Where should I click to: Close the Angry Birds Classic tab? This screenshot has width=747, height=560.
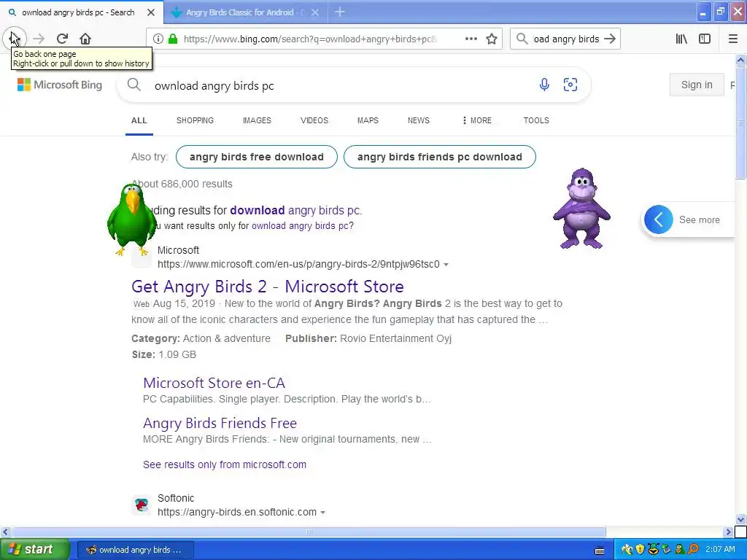(315, 12)
